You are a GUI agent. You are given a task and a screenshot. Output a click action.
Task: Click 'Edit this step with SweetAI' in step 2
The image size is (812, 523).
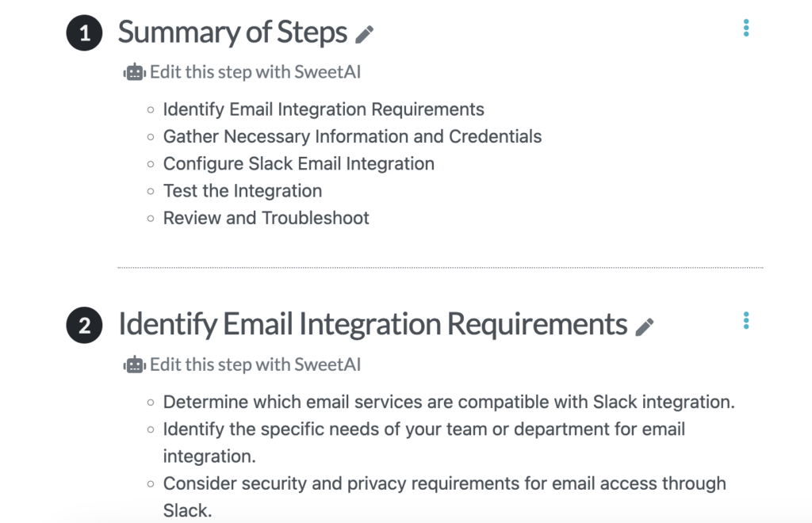[x=255, y=365]
